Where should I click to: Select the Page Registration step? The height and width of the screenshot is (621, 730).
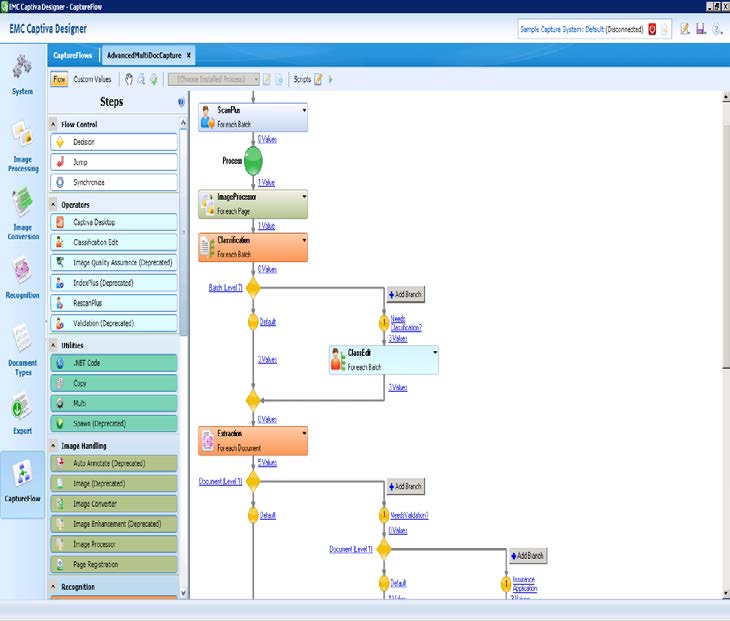[x=114, y=564]
